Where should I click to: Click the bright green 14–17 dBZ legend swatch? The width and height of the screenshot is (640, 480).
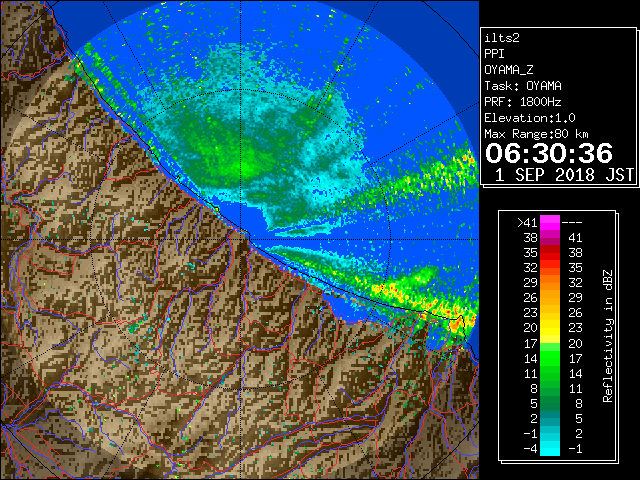tap(550, 358)
